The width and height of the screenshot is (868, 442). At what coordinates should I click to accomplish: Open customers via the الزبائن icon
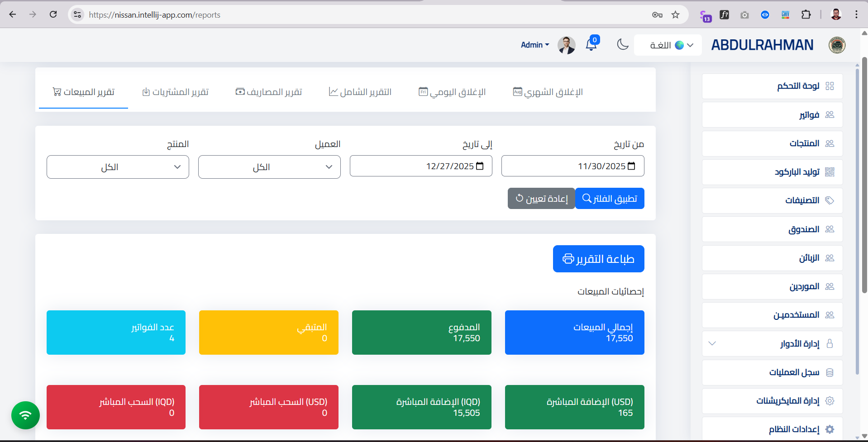click(x=830, y=258)
